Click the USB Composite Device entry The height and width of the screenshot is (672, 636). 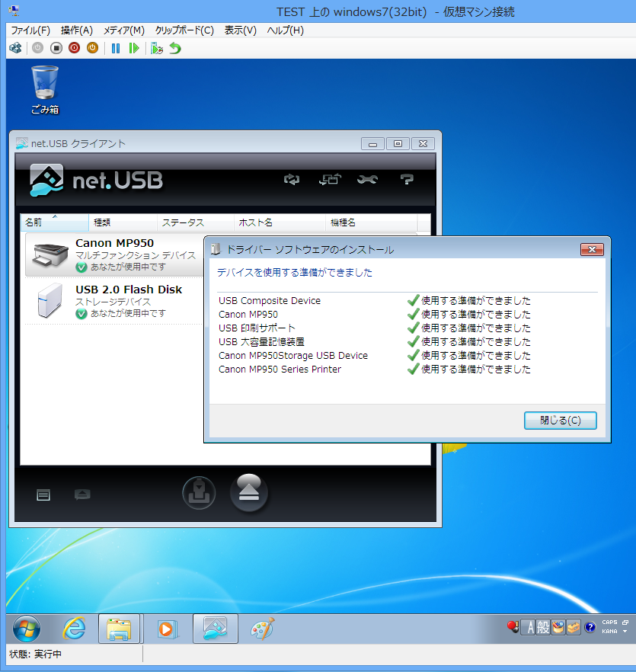pyautogui.click(x=270, y=300)
